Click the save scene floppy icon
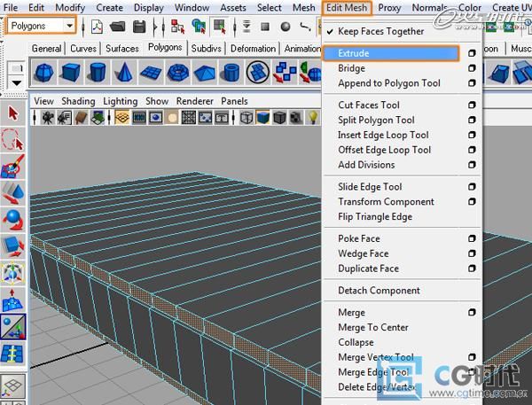Screen dimensions: 532x405 139,27
